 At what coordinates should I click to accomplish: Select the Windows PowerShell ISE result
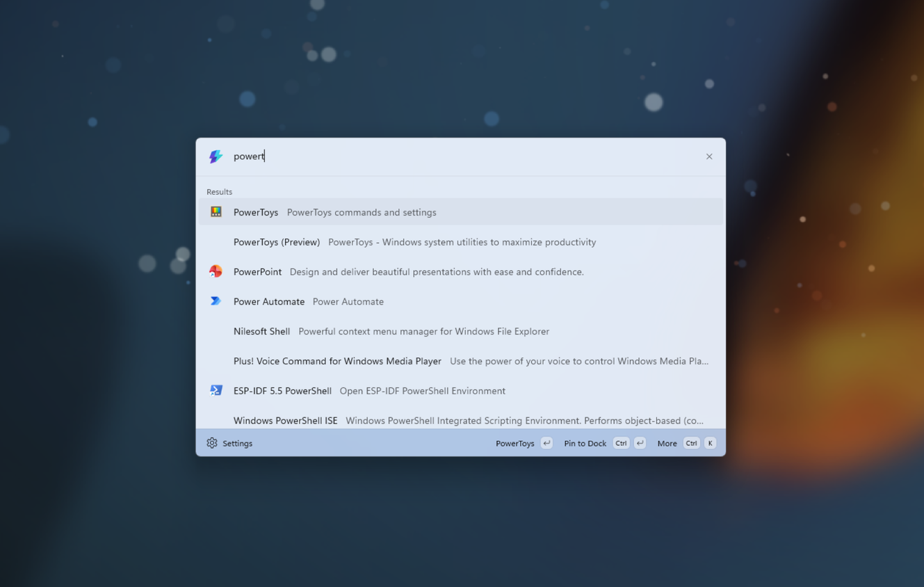(461, 419)
